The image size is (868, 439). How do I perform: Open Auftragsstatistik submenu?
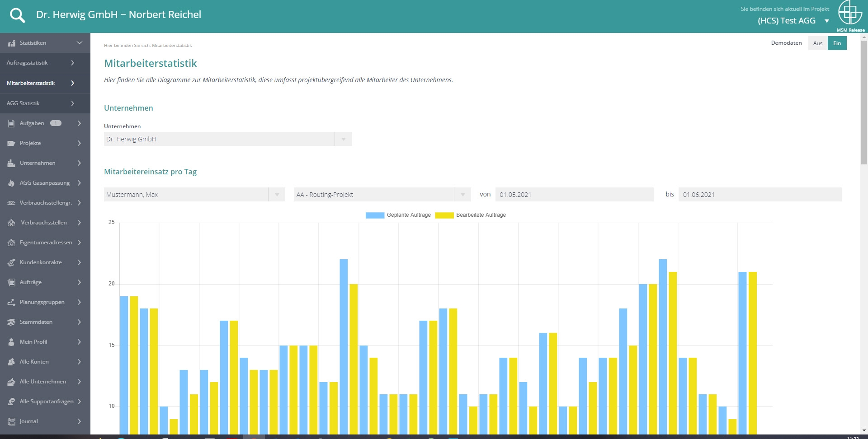(x=45, y=63)
